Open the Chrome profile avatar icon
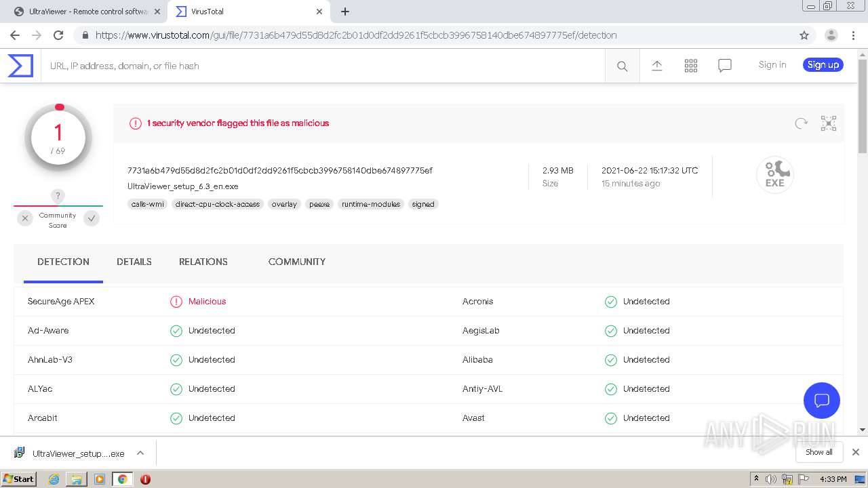Image resolution: width=868 pixels, height=488 pixels. [831, 35]
